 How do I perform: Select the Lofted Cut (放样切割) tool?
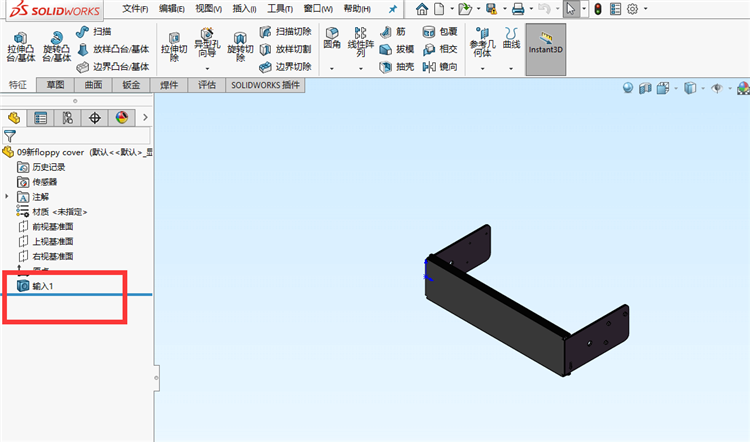click(x=285, y=49)
